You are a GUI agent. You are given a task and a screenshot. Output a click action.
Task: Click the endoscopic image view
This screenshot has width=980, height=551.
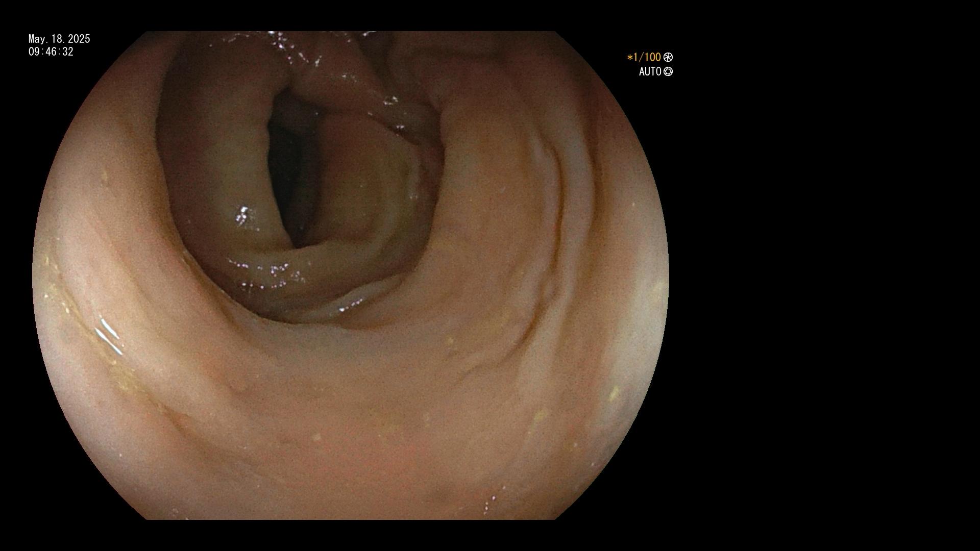click(351, 275)
